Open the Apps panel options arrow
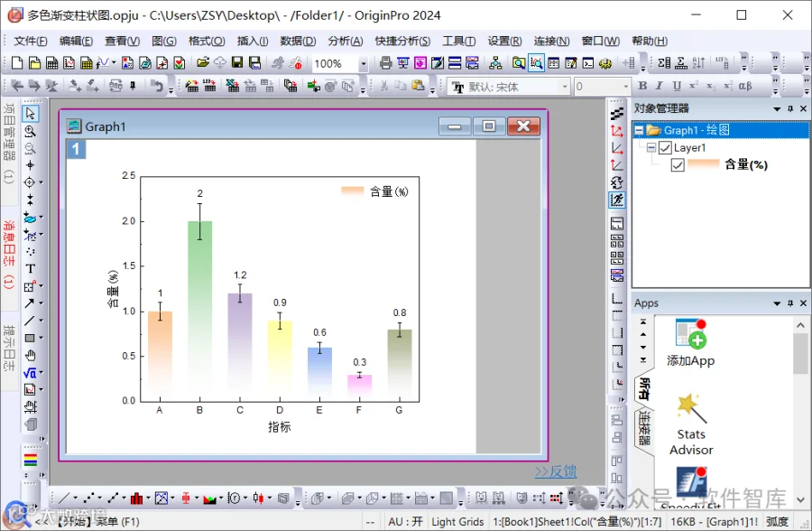 pyautogui.click(x=777, y=303)
